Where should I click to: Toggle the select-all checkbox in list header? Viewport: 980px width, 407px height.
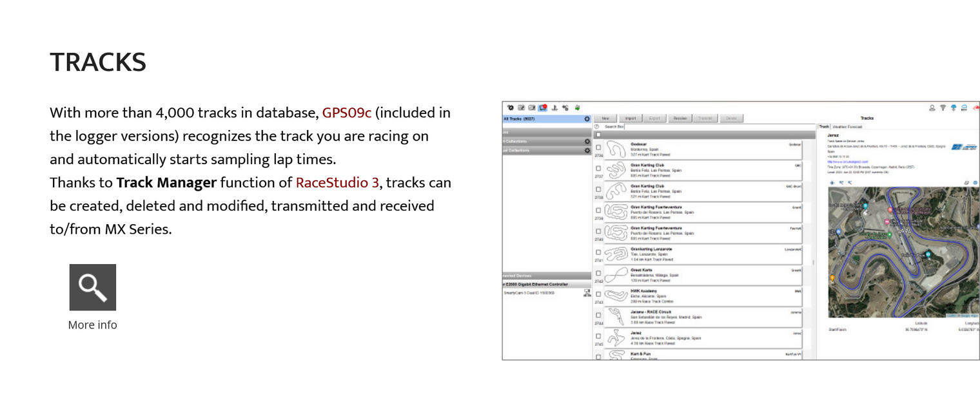pos(598,135)
